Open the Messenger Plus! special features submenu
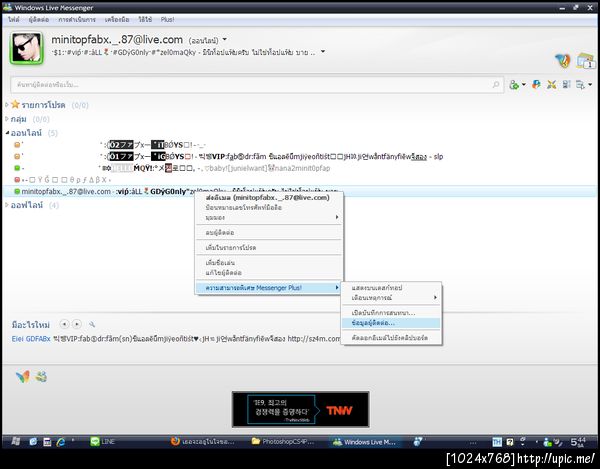Viewport: 600px width, 469px height. point(267,288)
